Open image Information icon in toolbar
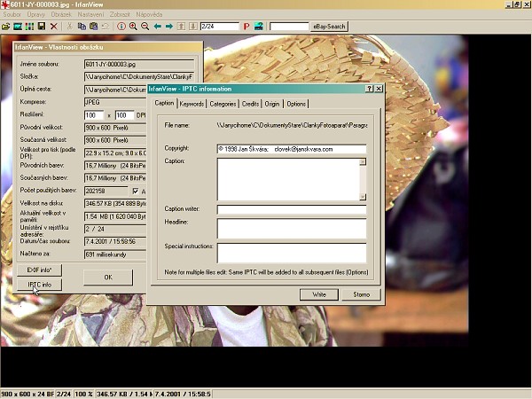The width and height of the screenshot is (532, 399). tap(121, 27)
